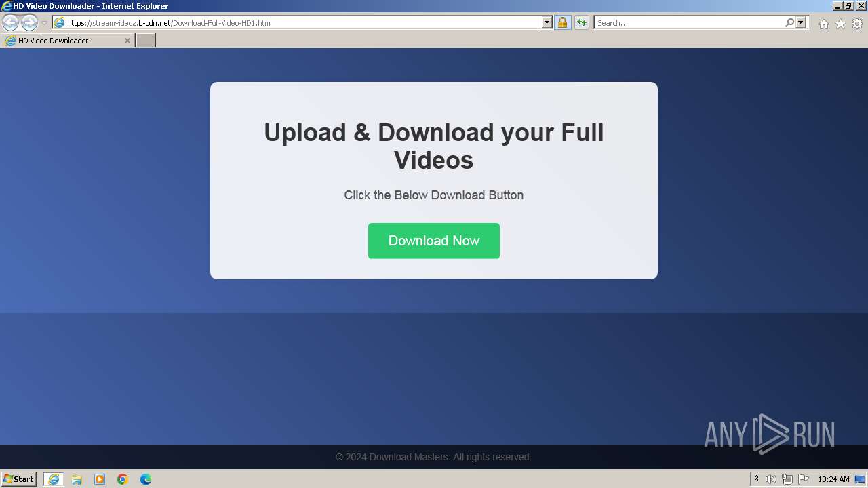Launch Microsoft Edge from taskbar
The height and width of the screenshot is (488, 868).
click(x=146, y=479)
